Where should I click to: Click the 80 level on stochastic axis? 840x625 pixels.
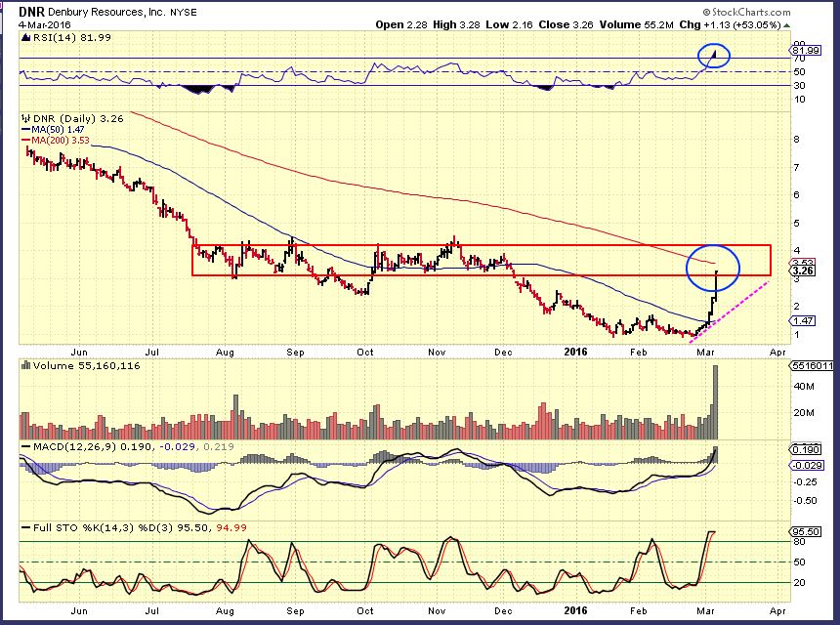click(799, 542)
